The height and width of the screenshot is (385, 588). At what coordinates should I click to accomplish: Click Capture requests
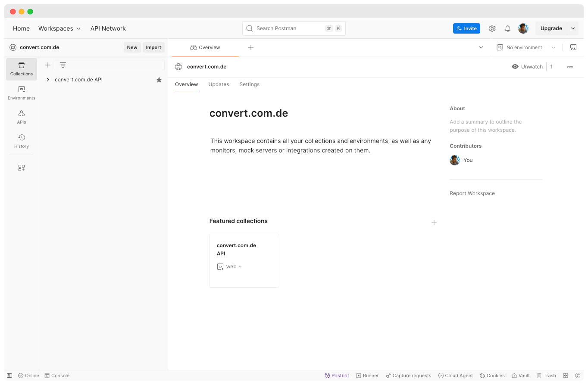pyautogui.click(x=409, y=376)
